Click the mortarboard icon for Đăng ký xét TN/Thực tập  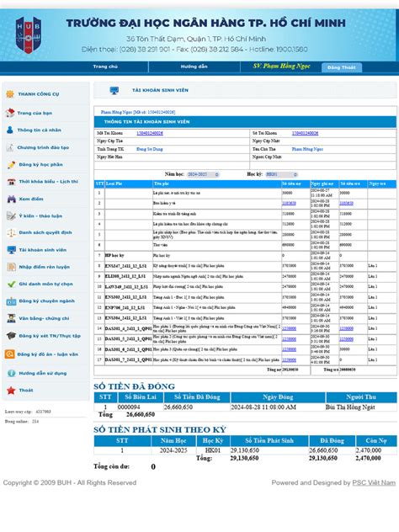[11, 336]
